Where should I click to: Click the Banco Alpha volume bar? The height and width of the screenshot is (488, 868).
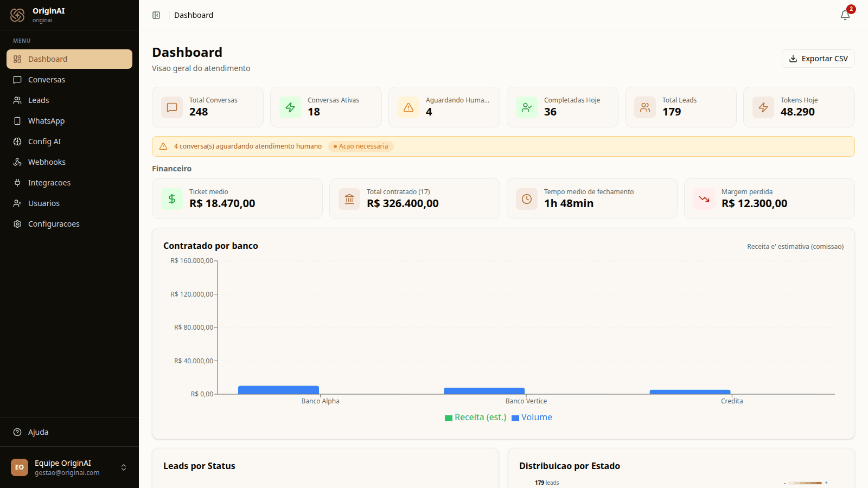point(278,390)
